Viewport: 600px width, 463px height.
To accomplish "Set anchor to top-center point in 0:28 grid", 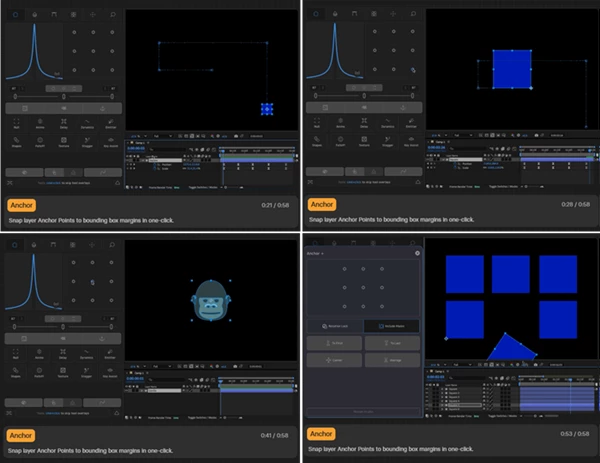I will (393, 31).
